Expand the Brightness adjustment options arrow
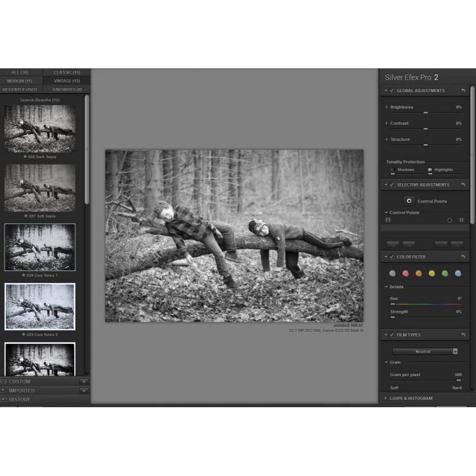The width and height of the screenshot is (476, 476). coord(386,107)
